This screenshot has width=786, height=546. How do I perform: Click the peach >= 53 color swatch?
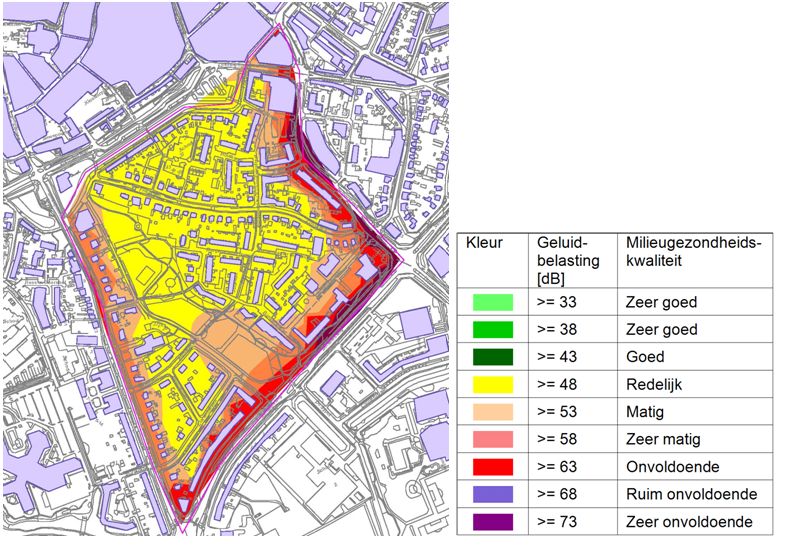[x=493, y=412]
